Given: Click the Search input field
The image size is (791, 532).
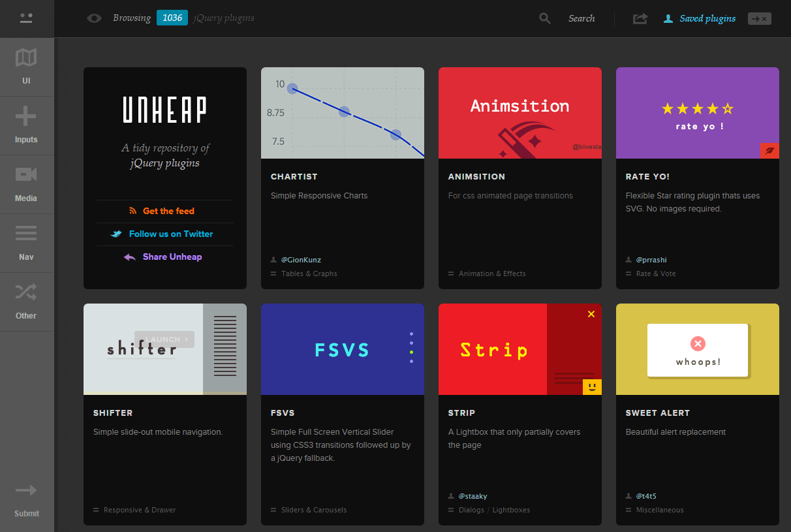Looking at the screenshot, I should click(581, 18).
